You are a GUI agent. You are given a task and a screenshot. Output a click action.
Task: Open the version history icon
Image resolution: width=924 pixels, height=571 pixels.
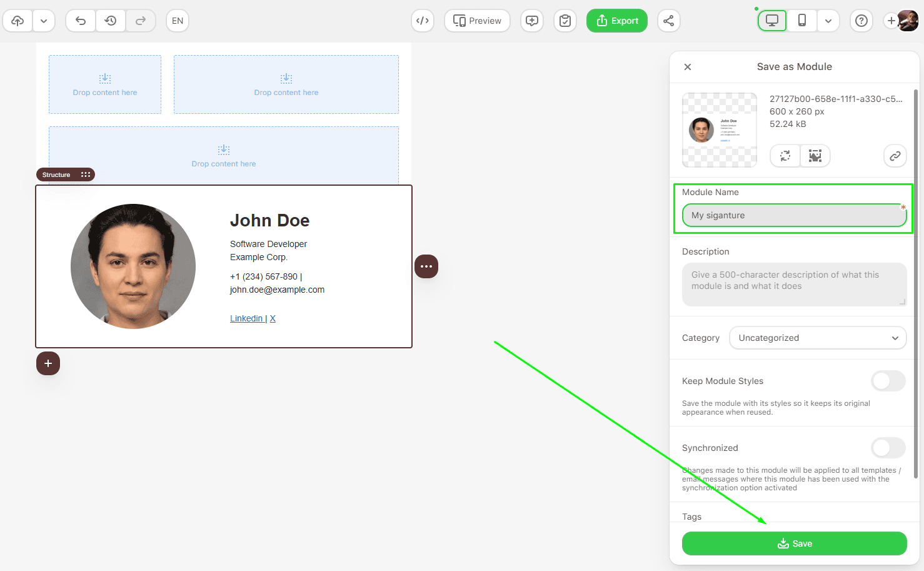(111, 21)
